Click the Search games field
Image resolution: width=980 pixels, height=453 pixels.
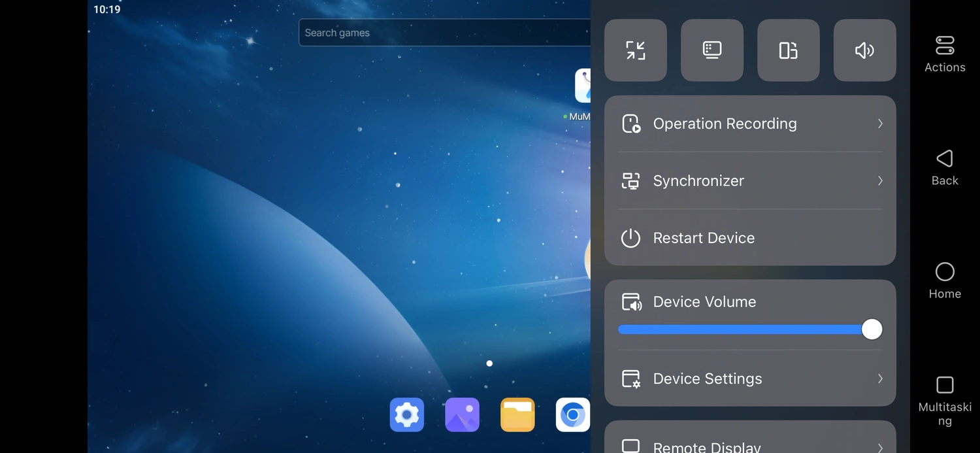click(x=444, y=33)
